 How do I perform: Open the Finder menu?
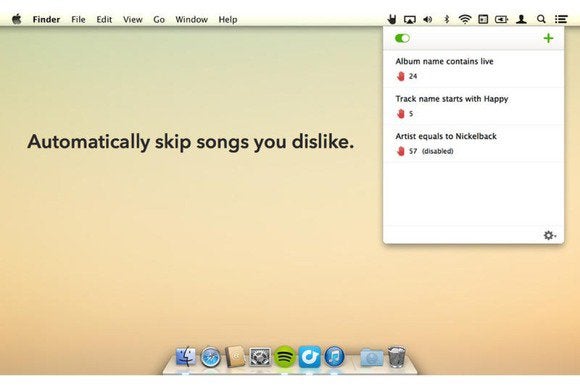click(x=46, y=19)
